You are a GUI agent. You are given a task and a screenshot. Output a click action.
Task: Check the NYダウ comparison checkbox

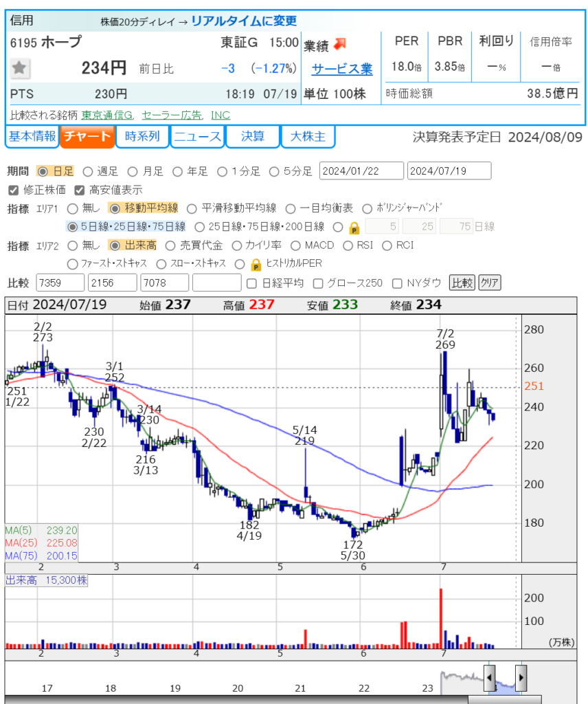tap(397, 283)
